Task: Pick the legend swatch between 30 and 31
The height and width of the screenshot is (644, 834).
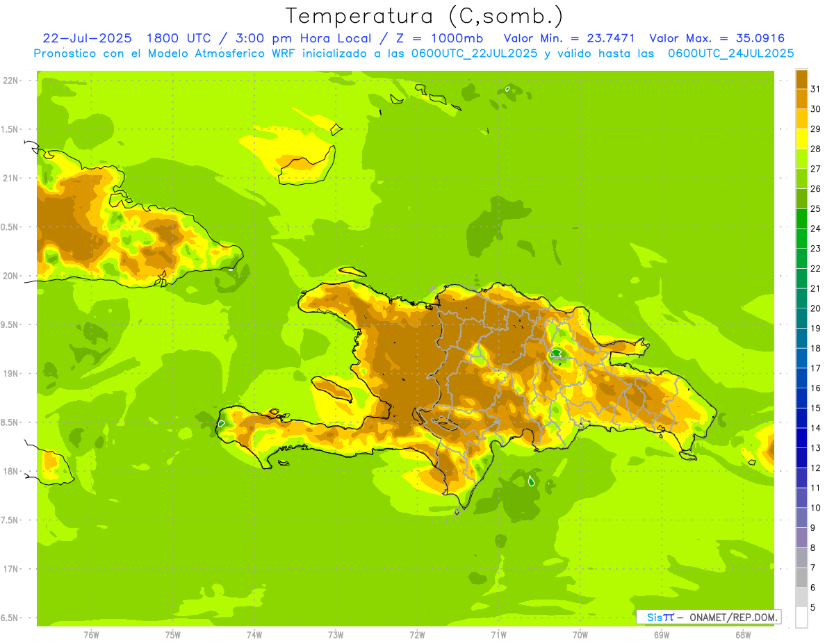Action: tap(801, 99)
